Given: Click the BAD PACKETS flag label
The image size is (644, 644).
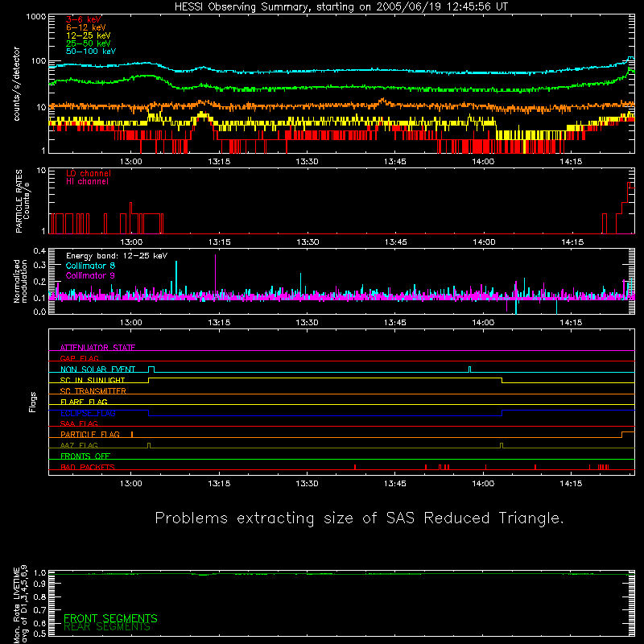Looking at the screenshot, I should [88, 467].
